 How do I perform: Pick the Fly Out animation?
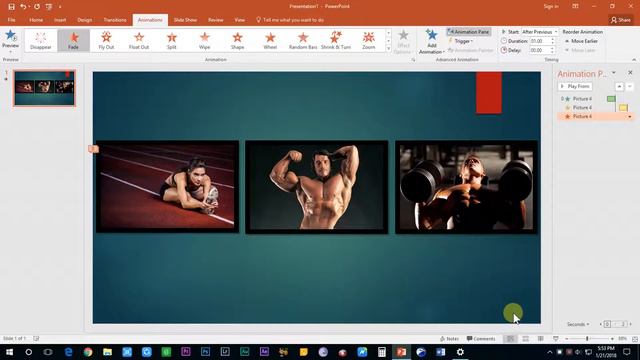[106, 40]
